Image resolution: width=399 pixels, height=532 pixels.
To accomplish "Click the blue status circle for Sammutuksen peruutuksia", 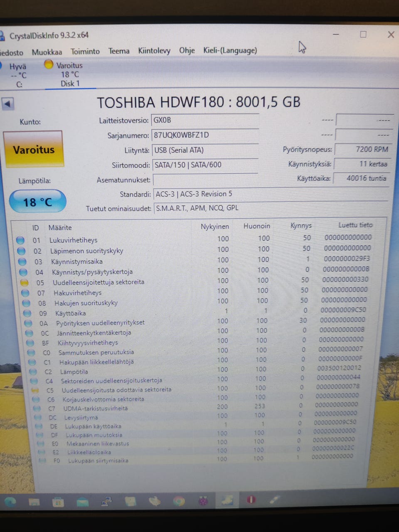I will pyautogui.click(x=31, y=353).
